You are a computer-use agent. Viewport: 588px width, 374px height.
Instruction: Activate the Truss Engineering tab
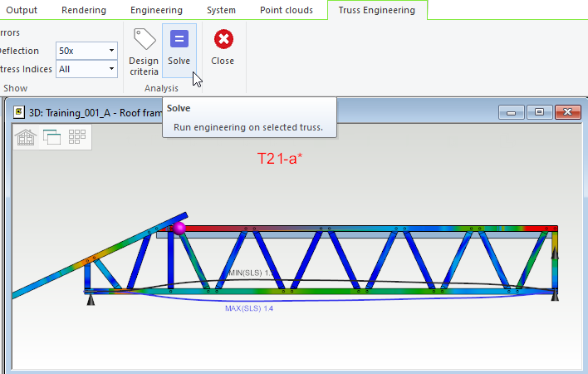pos(377,10)
